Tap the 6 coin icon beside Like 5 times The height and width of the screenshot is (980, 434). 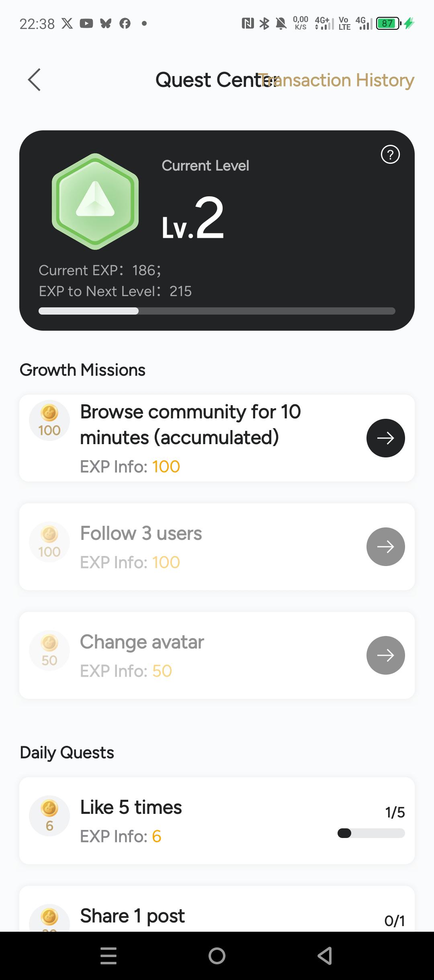point(49,816)
